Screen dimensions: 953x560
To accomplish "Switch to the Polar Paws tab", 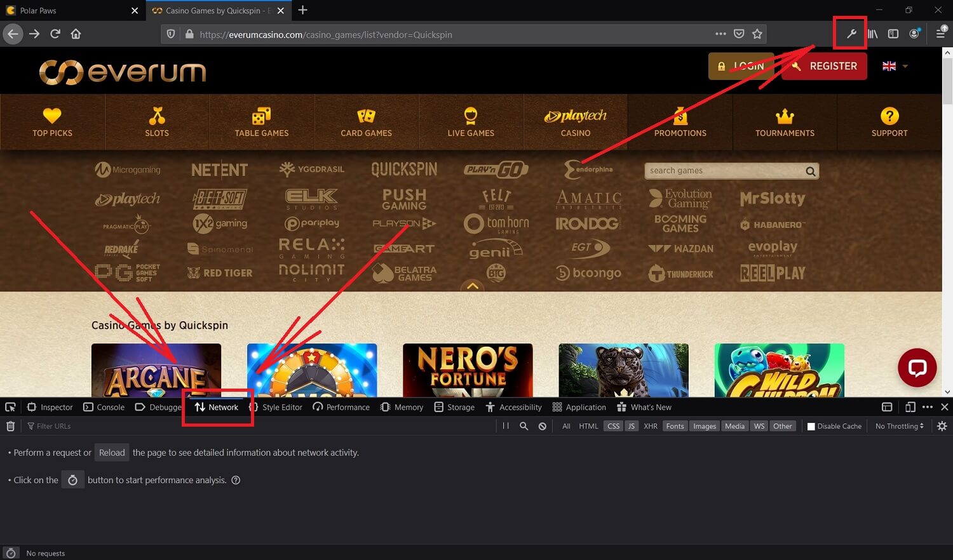I will 72,11.
